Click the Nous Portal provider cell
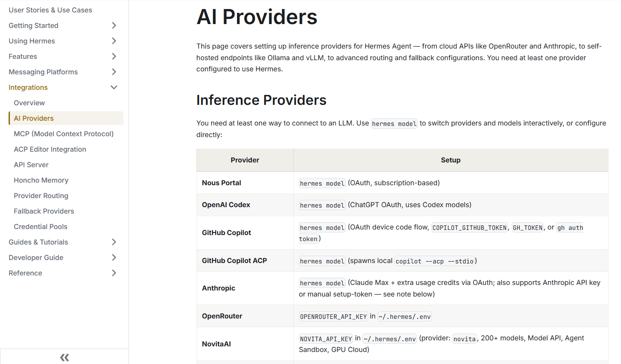The height and width of the screenshot is (364, 621). coord(245,183)
